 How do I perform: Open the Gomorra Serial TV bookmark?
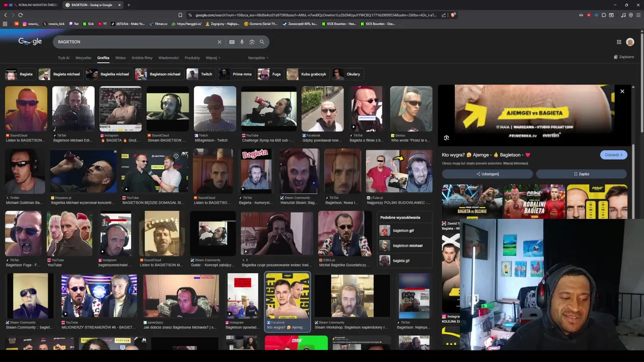point(261,24)
